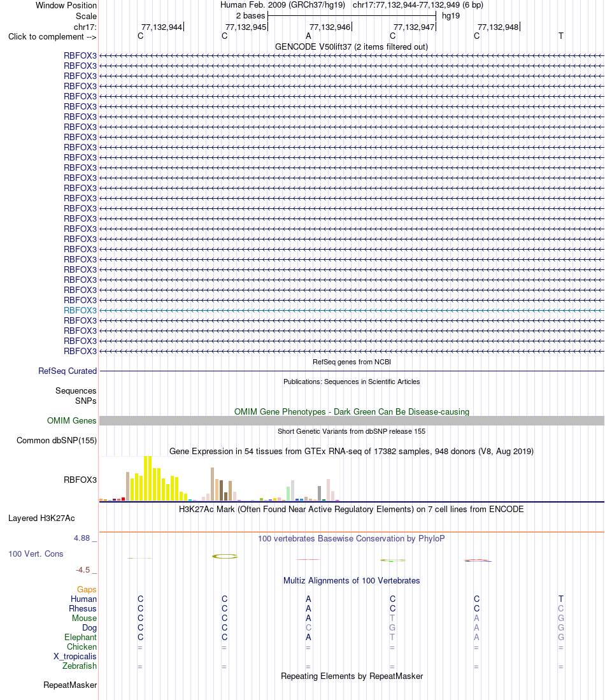Click the 'X_tropicalis' alignment row label

click(75, 656)
